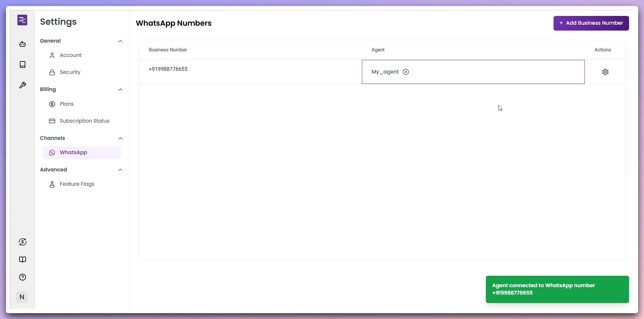Click the Actions column header
This screenshot has width=644, height=319.
point(603,50)
